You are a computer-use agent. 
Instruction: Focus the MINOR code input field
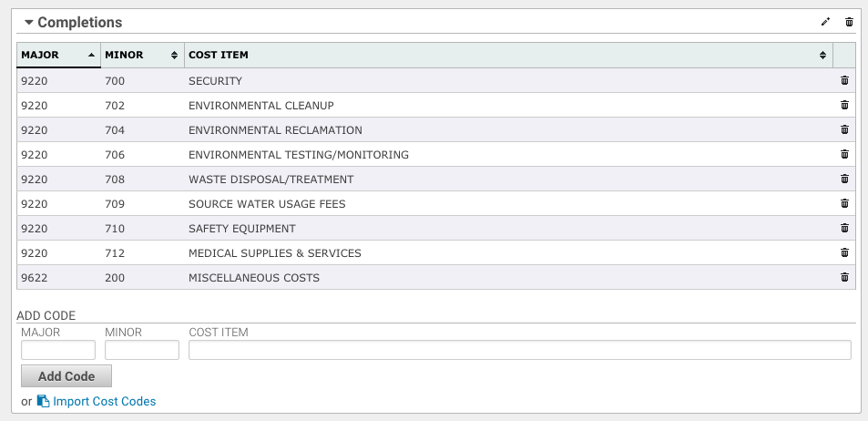click(142, 350)
